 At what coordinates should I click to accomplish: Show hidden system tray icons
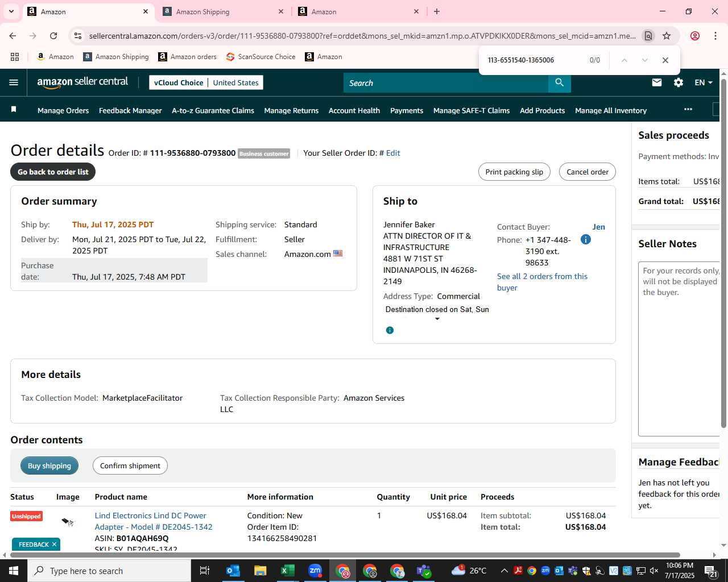click(504, 571)
